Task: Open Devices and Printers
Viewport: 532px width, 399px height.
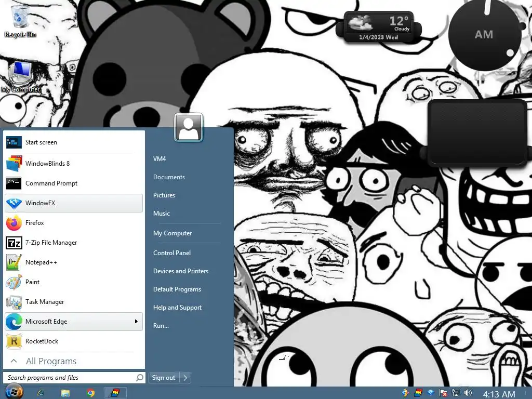Action: pos(181,271)
